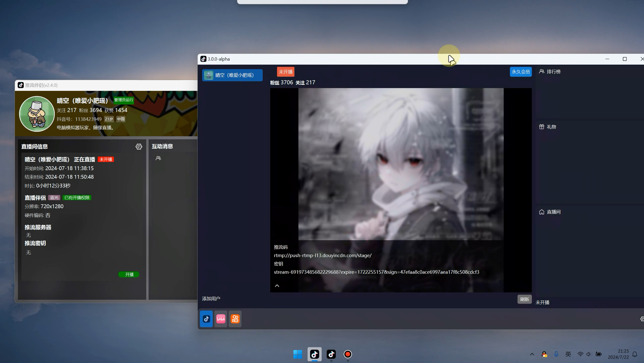Click the 管理员运行 green badge
Viewport: 644px width, 363px height.
124,100
